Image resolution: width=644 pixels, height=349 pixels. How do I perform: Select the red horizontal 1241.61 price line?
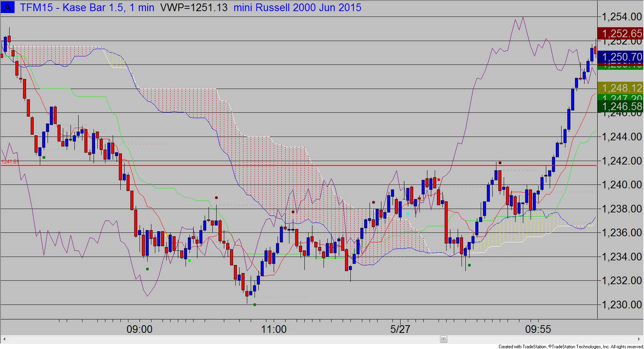tap(299, 165)
